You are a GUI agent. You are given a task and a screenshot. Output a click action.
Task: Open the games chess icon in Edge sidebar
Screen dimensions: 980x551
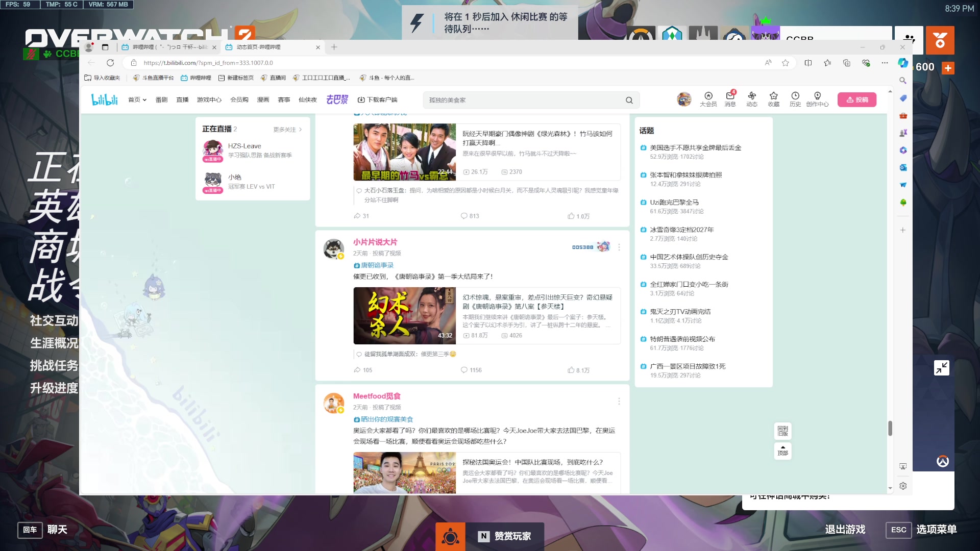pyautogui.click(x=903, y=132)
